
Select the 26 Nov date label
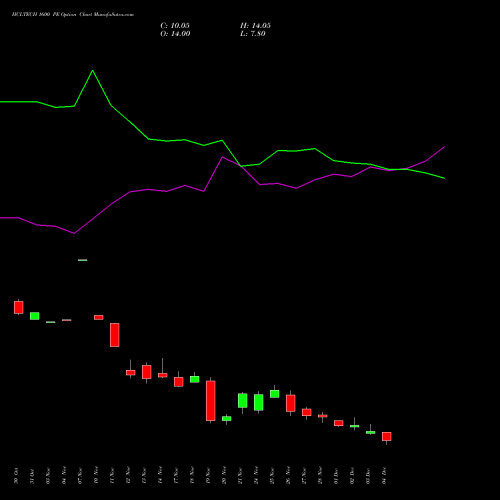point(288,476)
